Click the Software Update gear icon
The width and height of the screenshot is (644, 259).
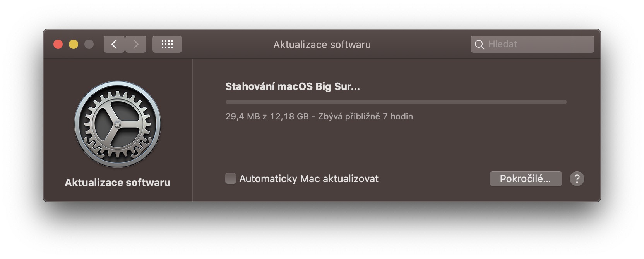point(118,124)
